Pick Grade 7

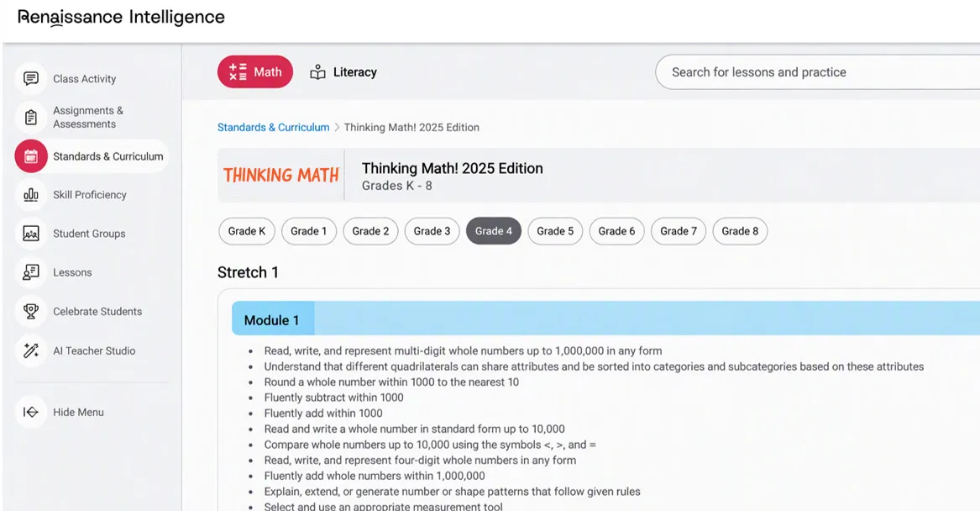tap(679, 231)
